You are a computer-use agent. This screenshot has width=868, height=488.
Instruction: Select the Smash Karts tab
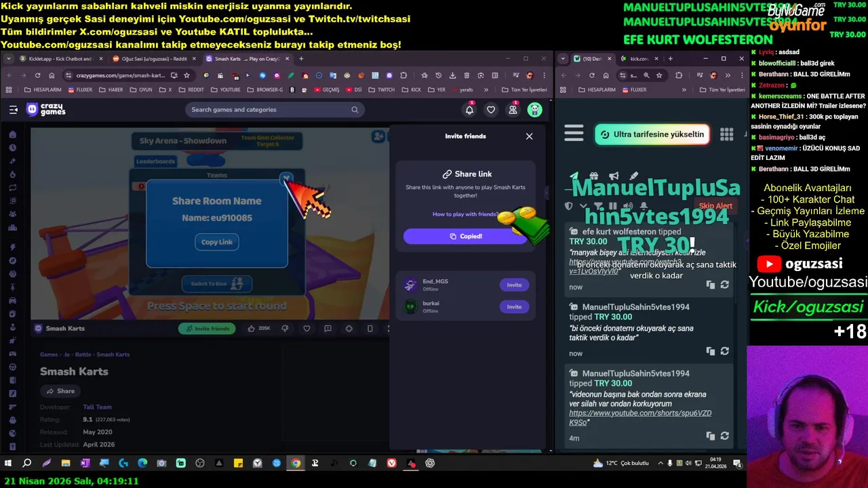(x=248, y=59)
